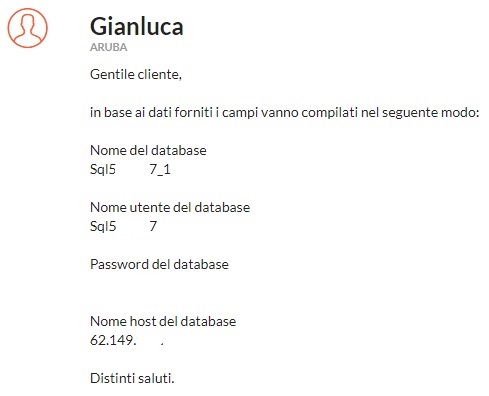Click 'Sql5' in the database name value
The width and height of the screenshot is (489, 396).
pos(103,169)
